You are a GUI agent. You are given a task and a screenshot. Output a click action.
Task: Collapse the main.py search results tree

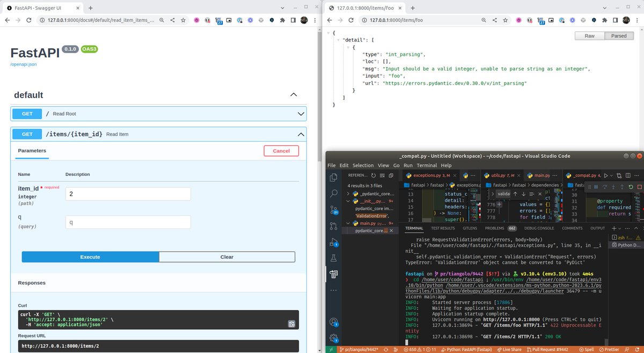[348, 223]
